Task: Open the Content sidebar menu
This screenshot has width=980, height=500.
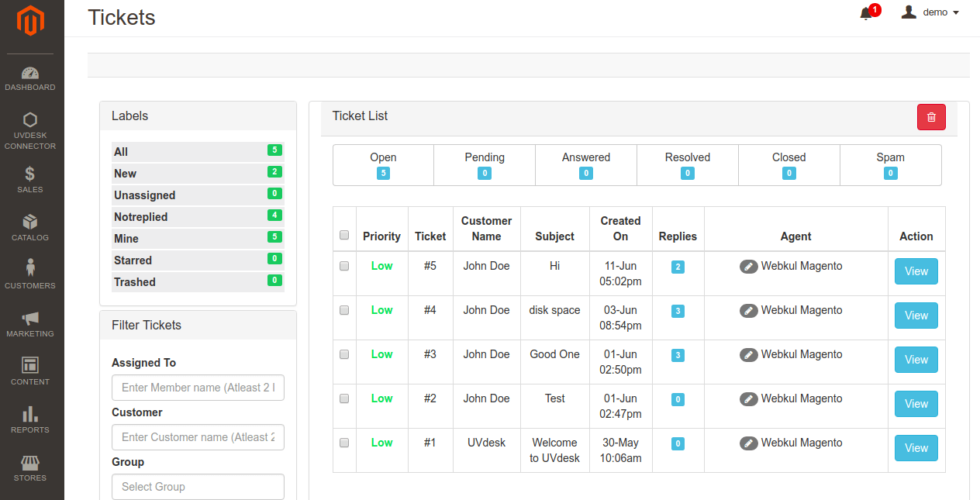Action: [30, 371]
